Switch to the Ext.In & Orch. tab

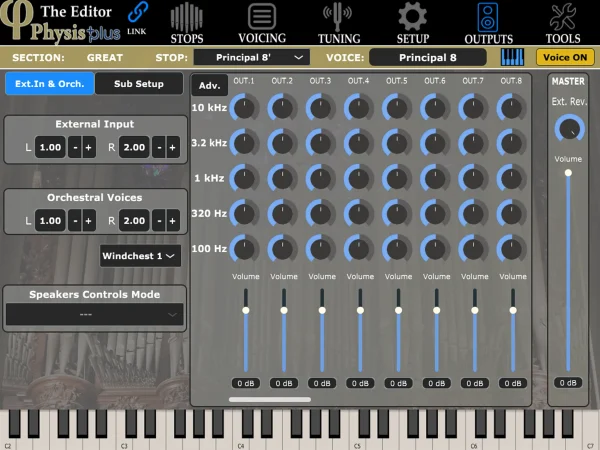(49, 84)
